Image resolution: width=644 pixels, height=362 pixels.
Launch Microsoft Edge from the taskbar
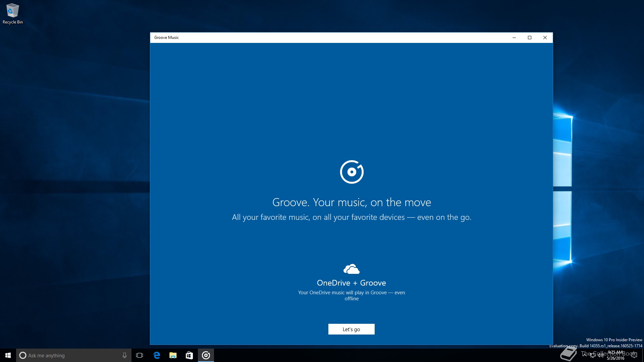point(157,355)
